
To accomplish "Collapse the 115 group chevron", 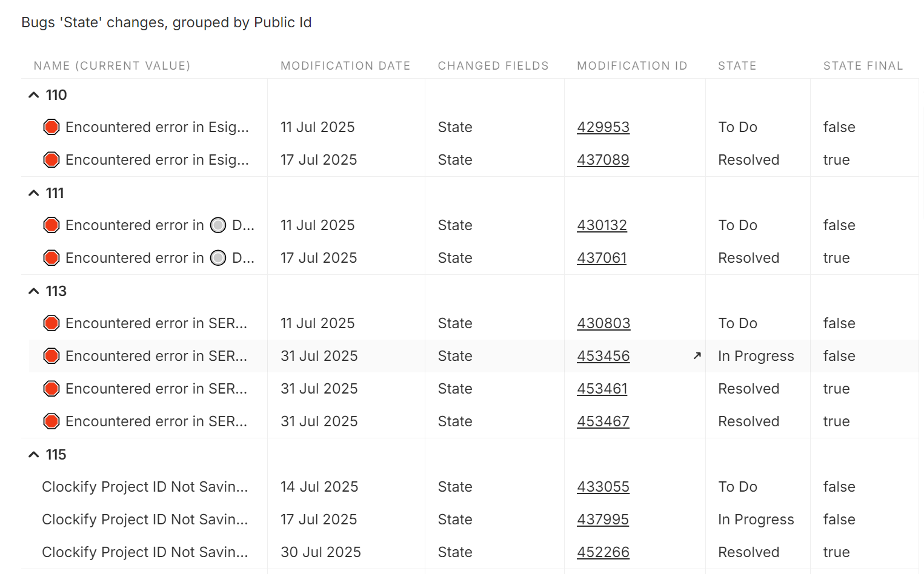I will coord(33,455).
